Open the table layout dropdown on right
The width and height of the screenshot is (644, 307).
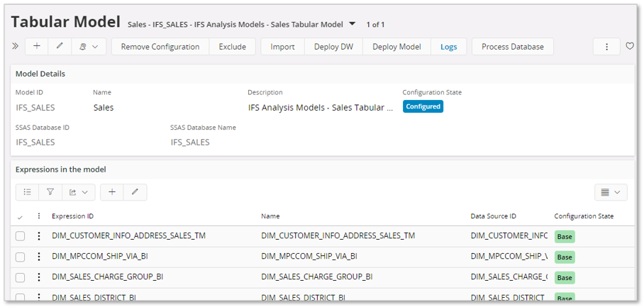coord(610,192)
